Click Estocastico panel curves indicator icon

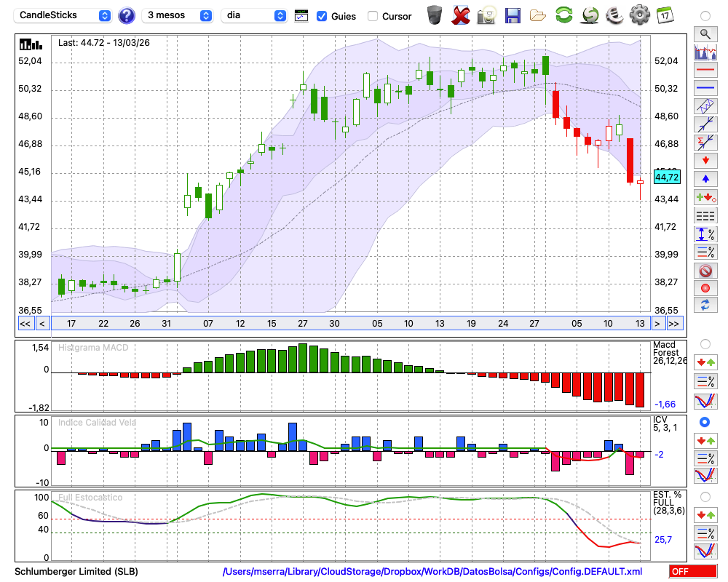(x=705, y=551)
